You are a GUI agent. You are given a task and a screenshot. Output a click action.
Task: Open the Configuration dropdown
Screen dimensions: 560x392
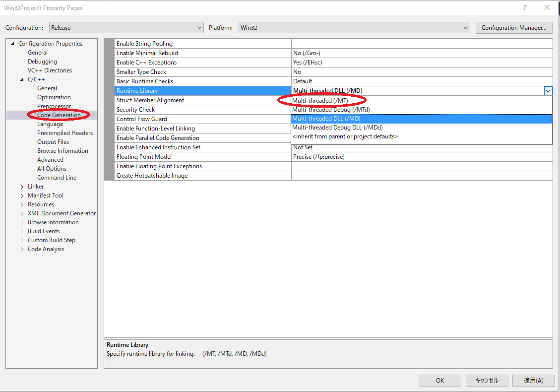coord(198,28)
